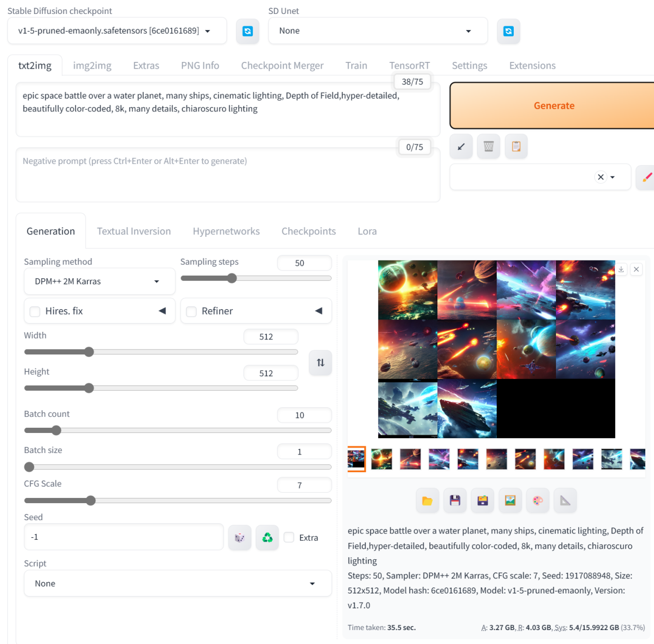The image size is (654, 644).
Task: Select the Checkpoints tab
Action: 308,231
